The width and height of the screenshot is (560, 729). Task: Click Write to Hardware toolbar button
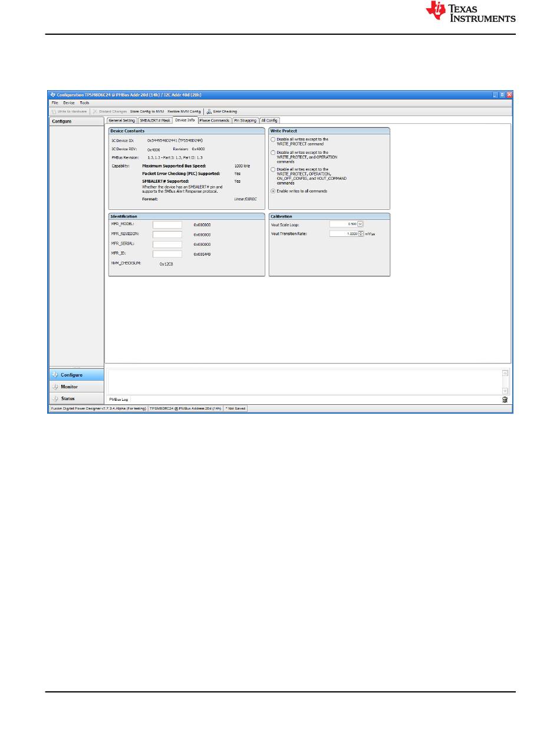click(x=70, y=111)
